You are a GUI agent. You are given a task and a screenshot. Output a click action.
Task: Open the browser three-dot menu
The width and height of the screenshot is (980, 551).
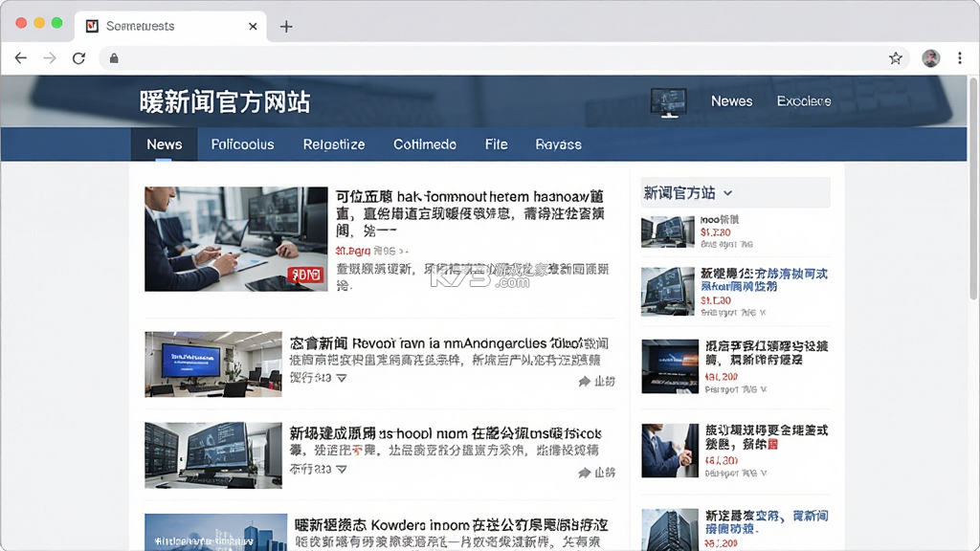[x=960, y=58]
